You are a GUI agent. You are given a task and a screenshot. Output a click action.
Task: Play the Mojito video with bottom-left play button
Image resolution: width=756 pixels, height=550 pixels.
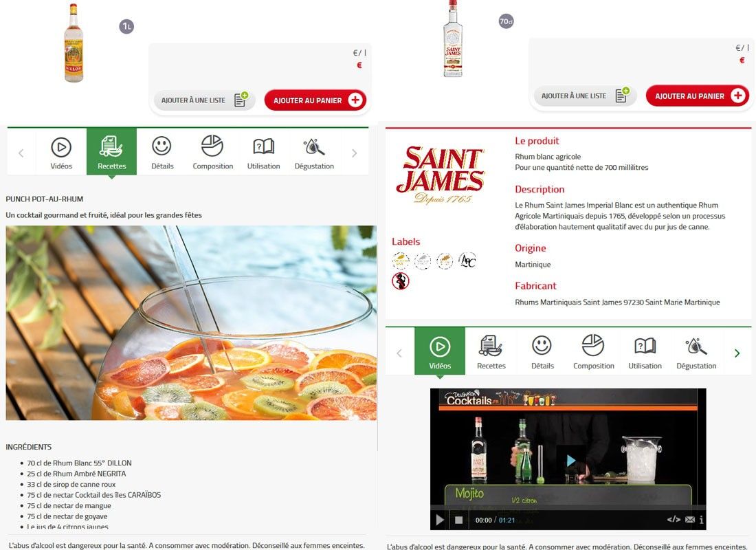440,520
